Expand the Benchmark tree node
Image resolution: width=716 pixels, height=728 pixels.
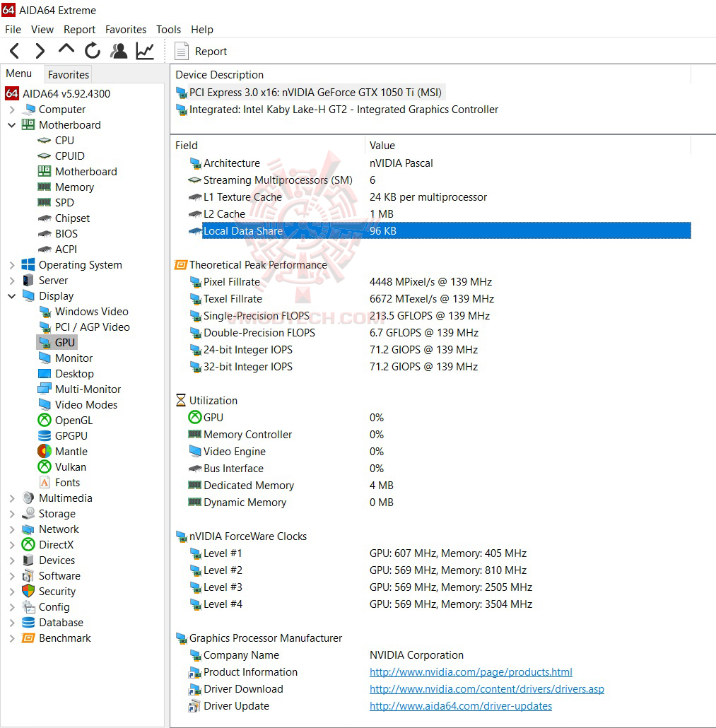coord(12,638)
